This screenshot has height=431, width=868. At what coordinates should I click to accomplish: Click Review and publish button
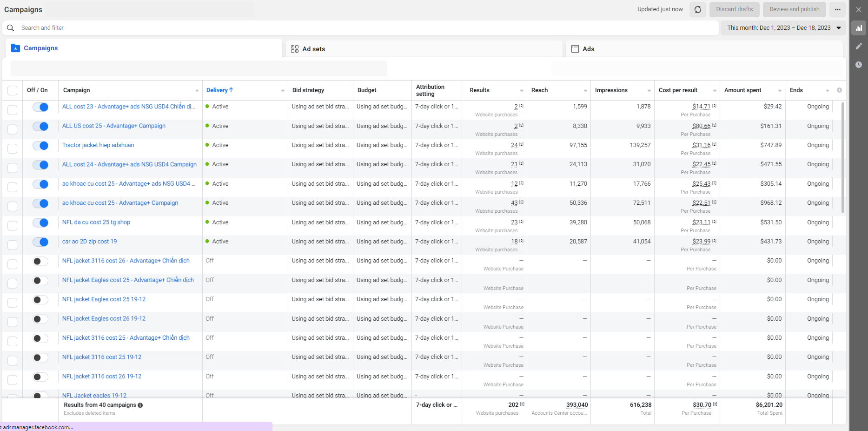point(794,9)
